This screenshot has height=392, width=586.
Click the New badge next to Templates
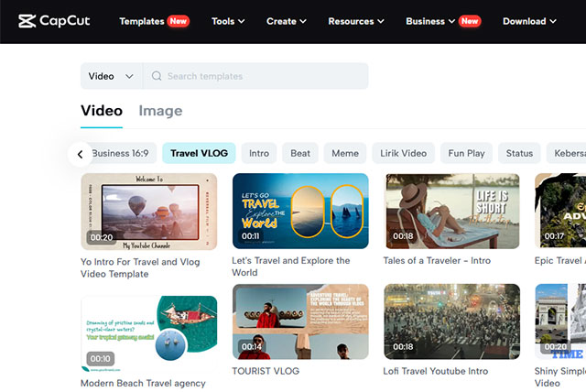[179, 21]
